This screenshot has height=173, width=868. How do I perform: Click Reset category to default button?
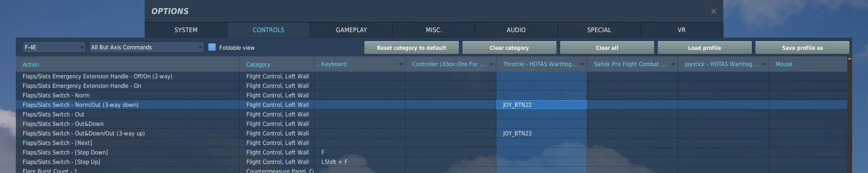(411, 48)
